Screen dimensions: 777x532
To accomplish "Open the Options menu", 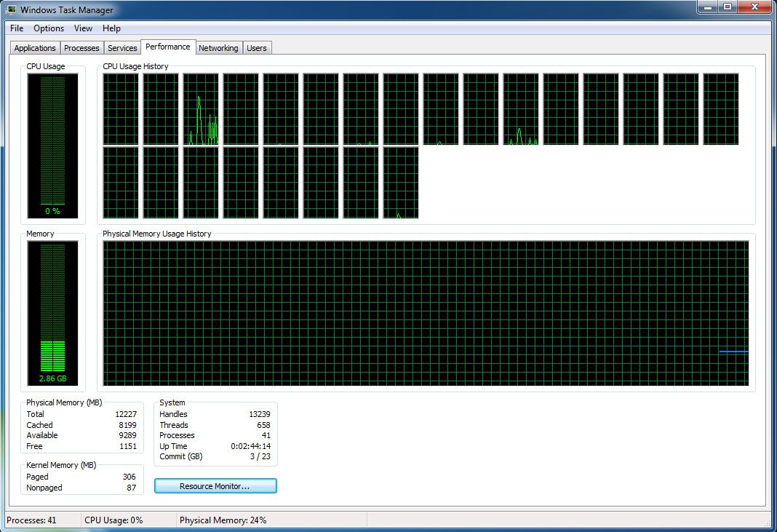I will (x=49, y=28).
